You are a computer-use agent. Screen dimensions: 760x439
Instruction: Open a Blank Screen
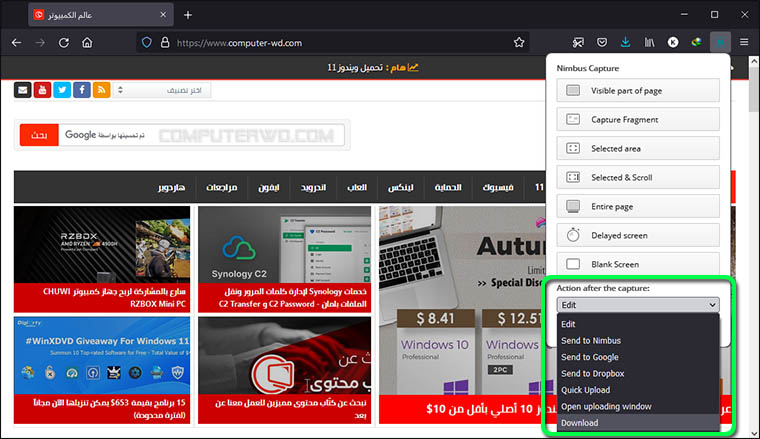tap(638, 264)
